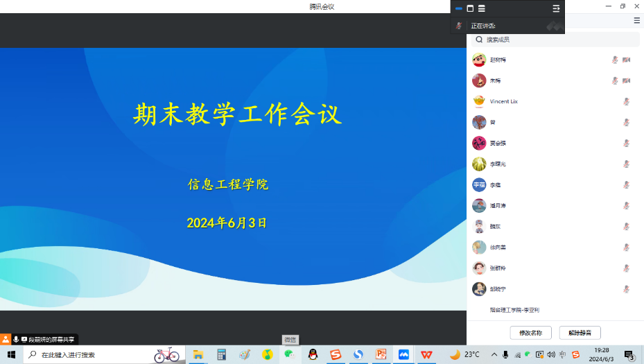Toggle the first participant's muted microphone icon
The image size is (644, 364).
[615, 60]
